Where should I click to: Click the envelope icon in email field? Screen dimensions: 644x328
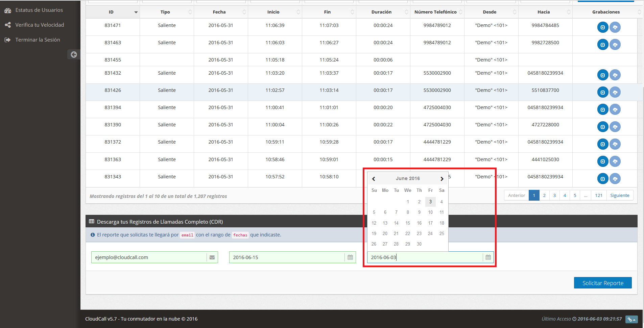pos(212,257)
